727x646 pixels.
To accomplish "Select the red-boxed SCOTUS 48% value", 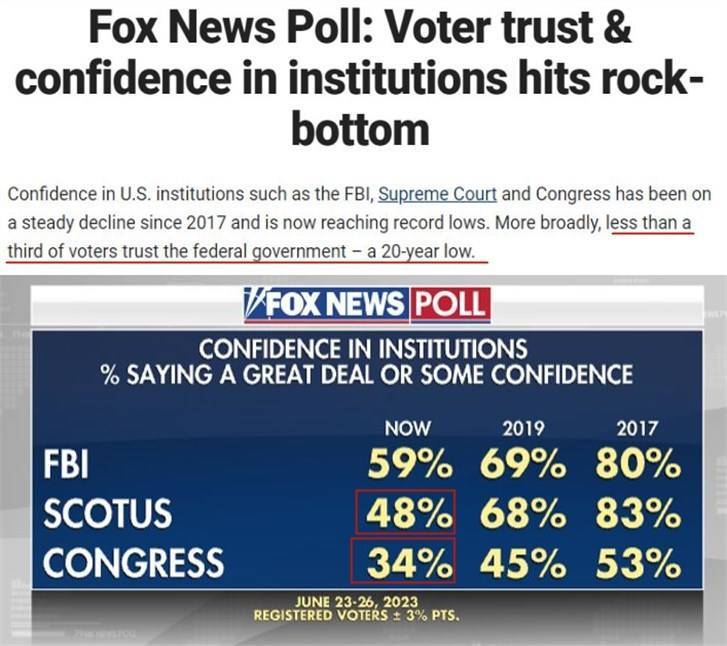I will tap(406, 512).
